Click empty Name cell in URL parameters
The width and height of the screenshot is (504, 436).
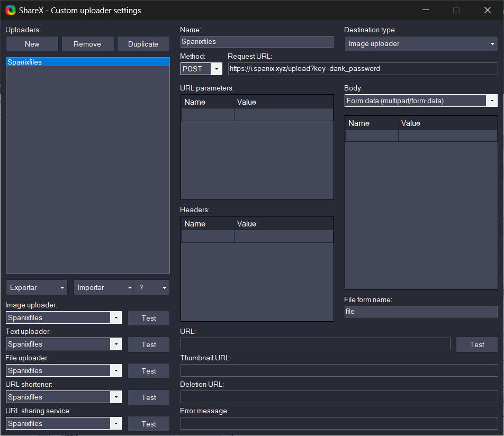click(208, 115)
